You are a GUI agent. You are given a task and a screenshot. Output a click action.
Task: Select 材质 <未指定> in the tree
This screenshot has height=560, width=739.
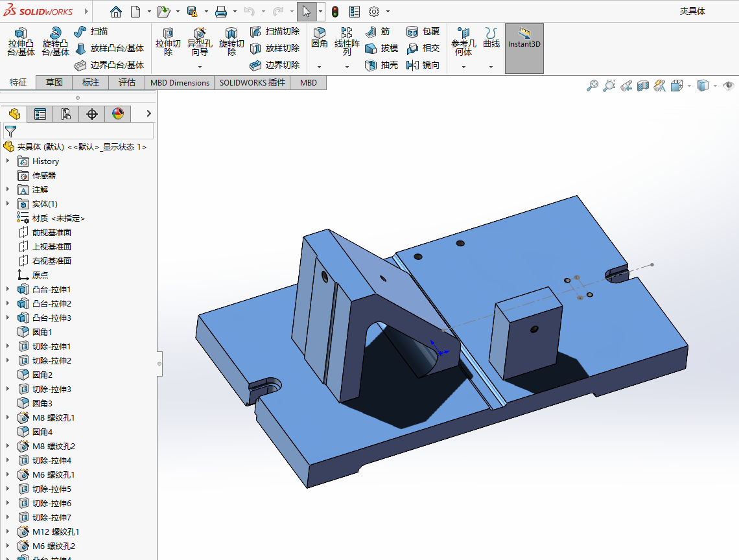(x=58, y=218)
